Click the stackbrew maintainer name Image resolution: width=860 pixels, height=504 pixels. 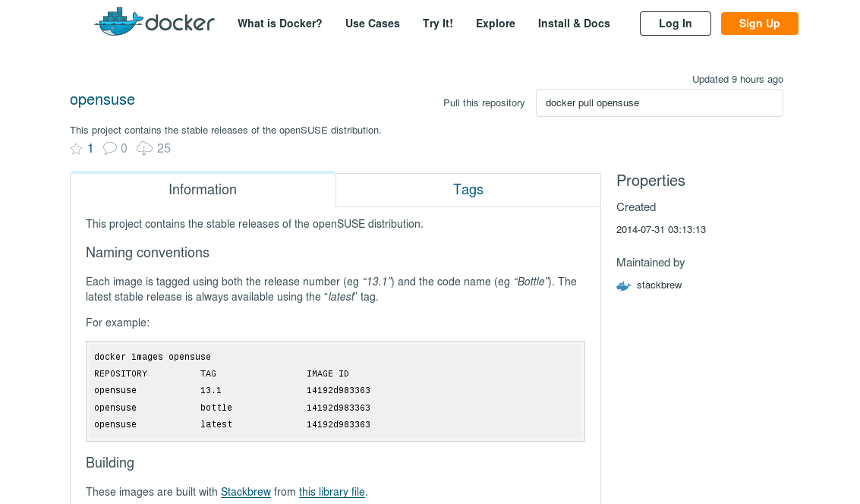[x=659, y=285]
